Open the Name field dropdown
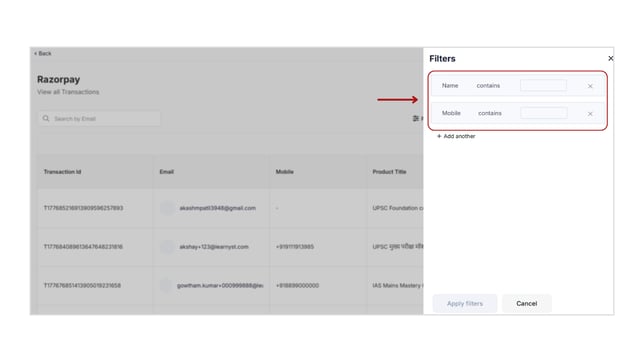This screenshot has width=644, height=362. [x=450, y=85]
